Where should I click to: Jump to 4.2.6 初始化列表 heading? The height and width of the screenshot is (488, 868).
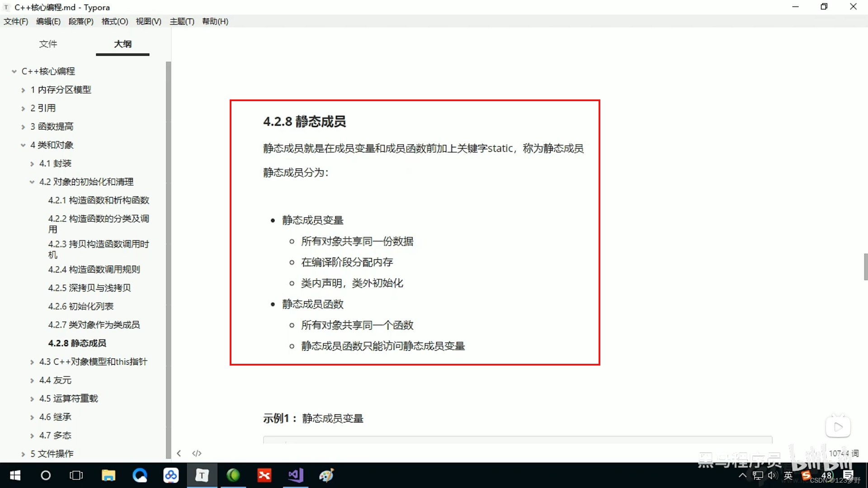81,306
